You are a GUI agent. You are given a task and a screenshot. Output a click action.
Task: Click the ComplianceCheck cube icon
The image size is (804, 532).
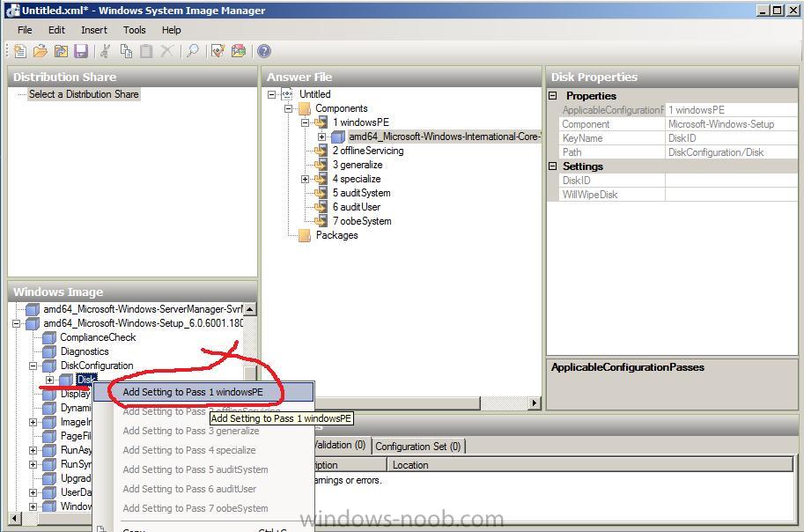(x=49, y=337)
